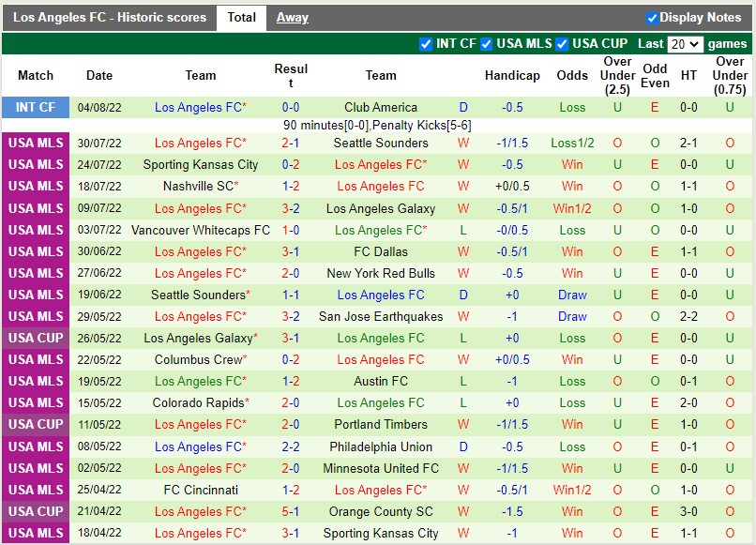This screenshot has width=756, height=545.
Task: Switch to the Away tab
Action: [294, 17]
